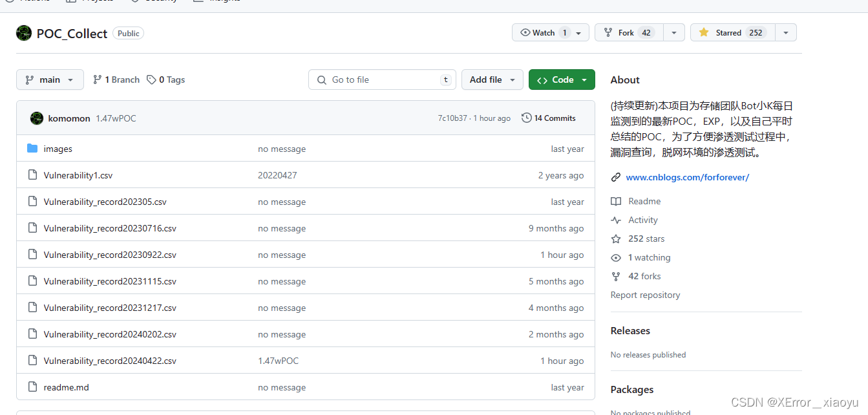Click the branch icon beside 1 Branch
868x415 pixels.
[x=98, y=80]
